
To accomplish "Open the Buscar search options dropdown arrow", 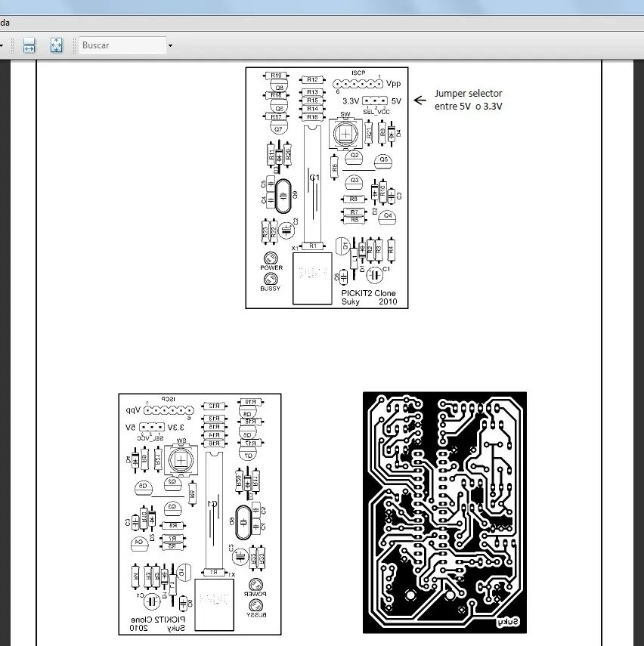I will [170, 45].
